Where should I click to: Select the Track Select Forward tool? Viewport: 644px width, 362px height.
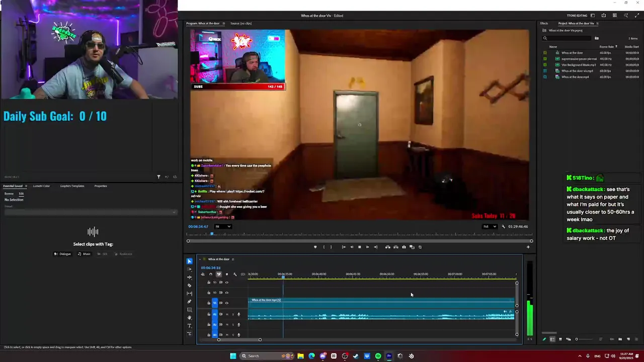(189, 269)
